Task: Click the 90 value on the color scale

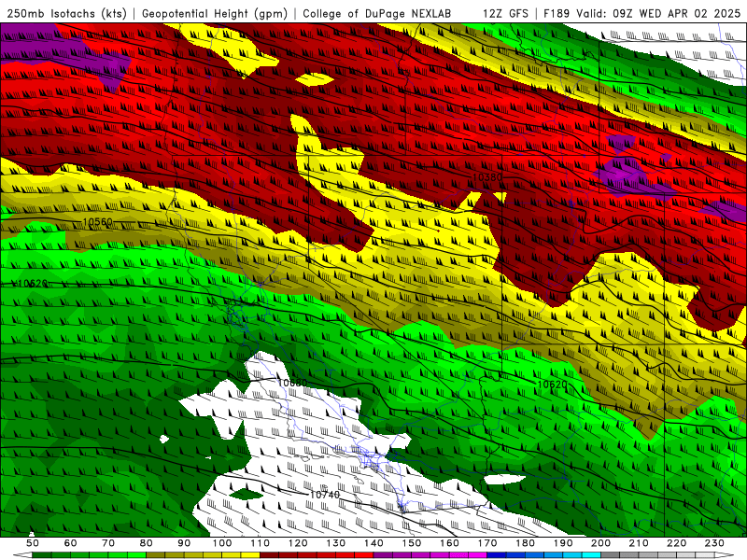Action: coord(184,543)
